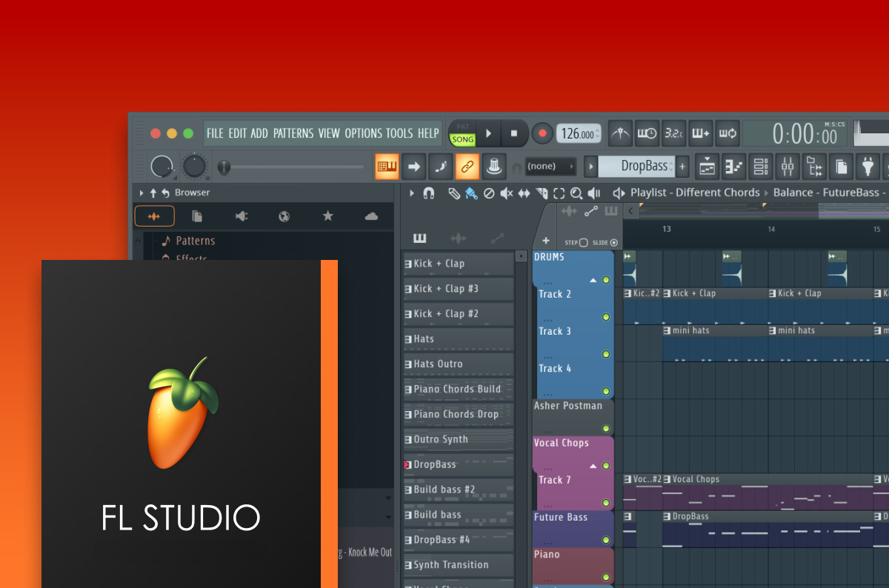Select the paint brush tool
The image size is (889, 588).
click(471, 193)
